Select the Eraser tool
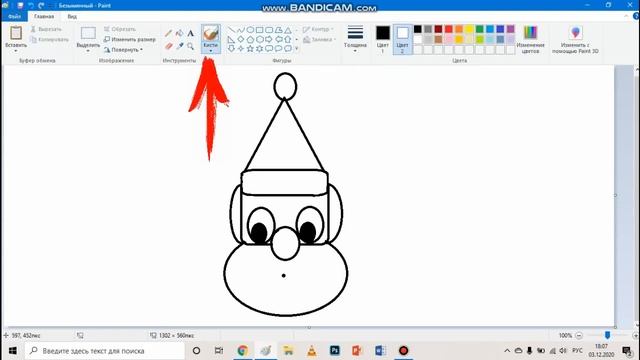This screenshot has height=360, width=640. 169,46
